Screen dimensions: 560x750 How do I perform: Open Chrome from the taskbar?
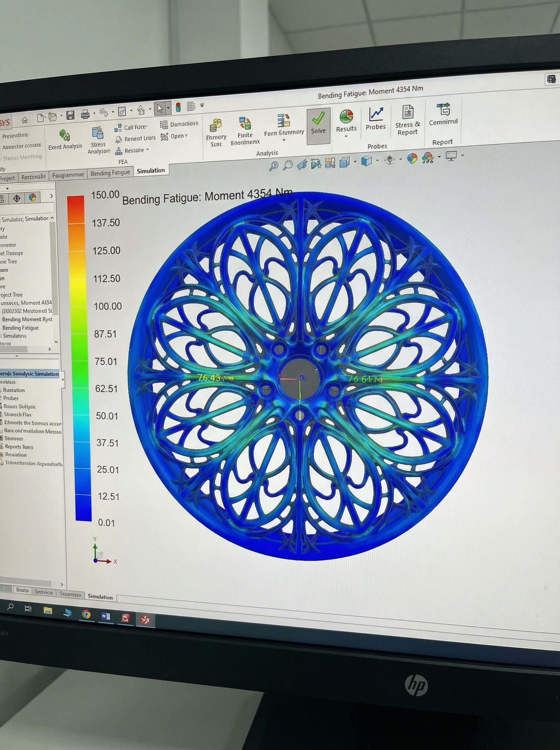[x=87, y=614]
